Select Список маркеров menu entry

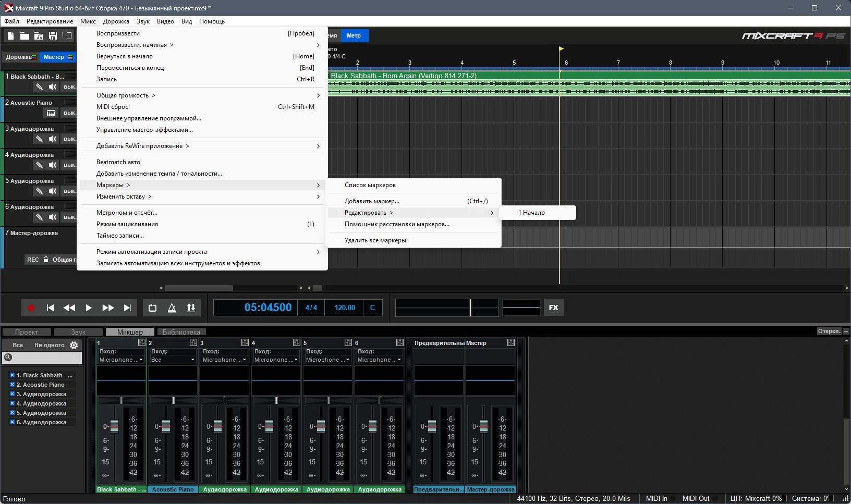(x=413, y=185)
